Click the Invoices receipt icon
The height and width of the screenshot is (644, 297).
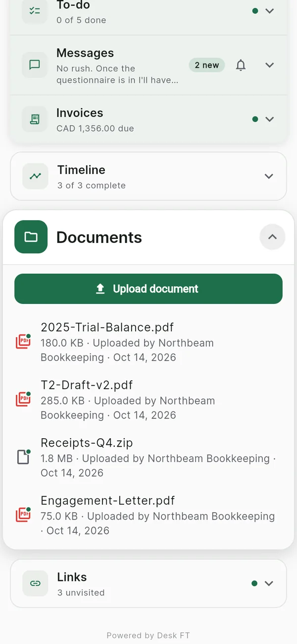35,119
